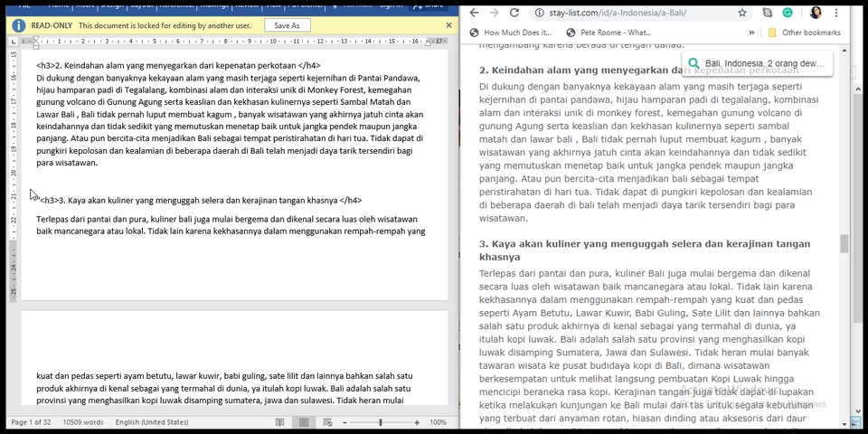Click the 'Terlepas dari pantai dan pura' line in Word
This screenshot has height=434, width=868.
[227, 219]
